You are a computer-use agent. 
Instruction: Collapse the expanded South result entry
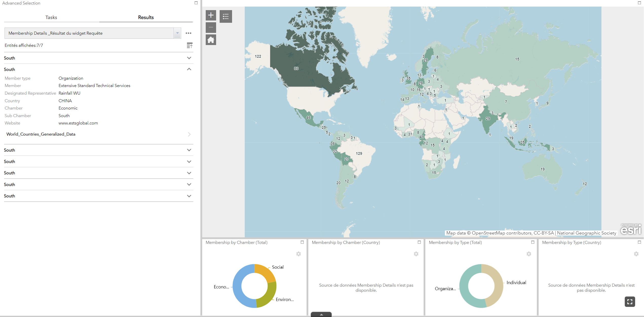click(x=189, y=69)
